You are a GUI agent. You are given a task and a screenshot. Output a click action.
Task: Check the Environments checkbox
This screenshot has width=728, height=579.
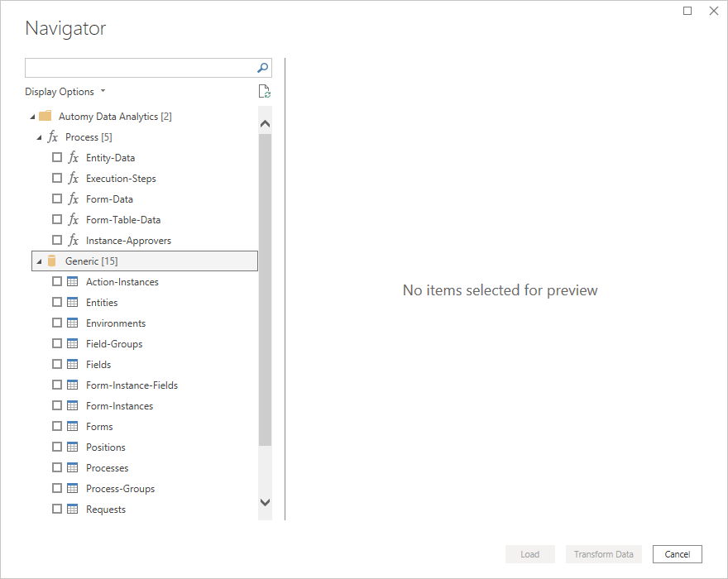coord(57,323)
